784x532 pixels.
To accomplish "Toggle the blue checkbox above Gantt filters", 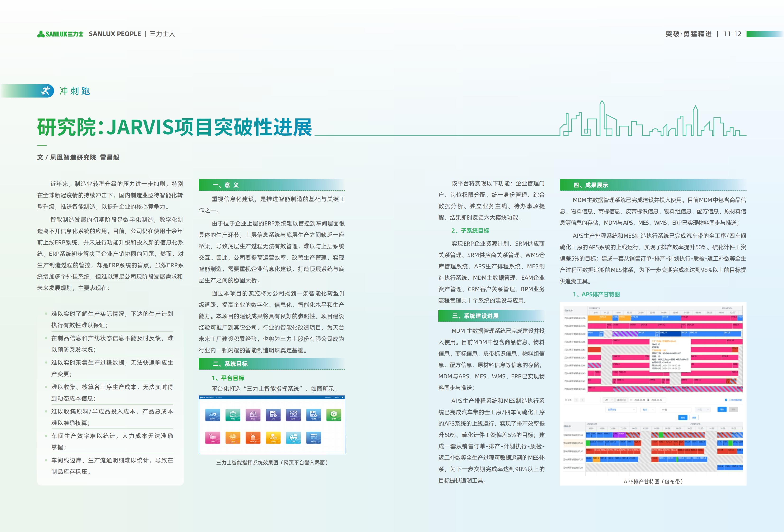I will pos(726,400).
